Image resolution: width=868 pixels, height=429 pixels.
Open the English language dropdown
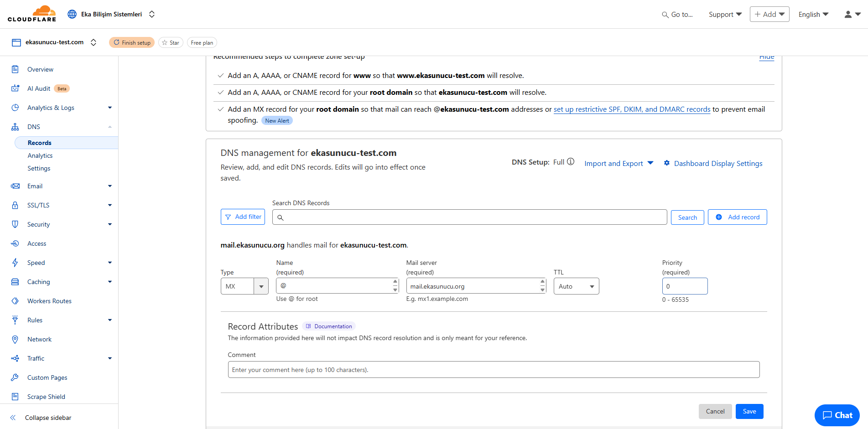[813, 15]
